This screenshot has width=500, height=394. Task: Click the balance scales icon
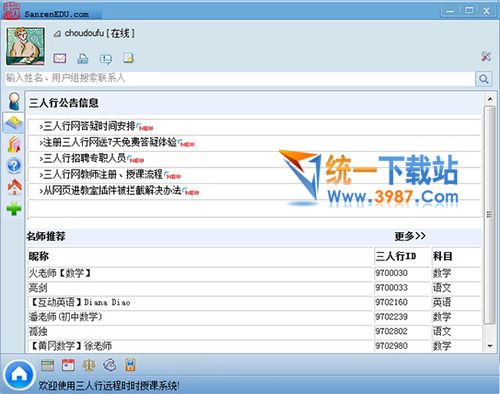pyautogui.click(x=89, y=365)
